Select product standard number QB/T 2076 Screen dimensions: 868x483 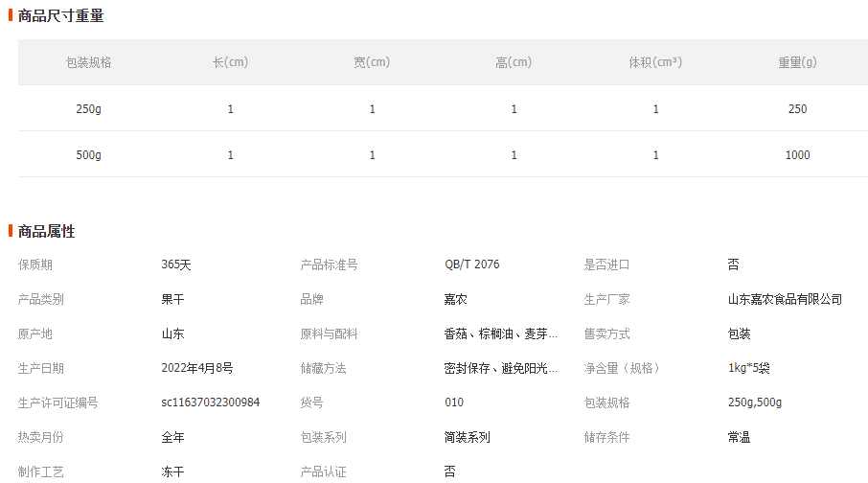[471, 264]
